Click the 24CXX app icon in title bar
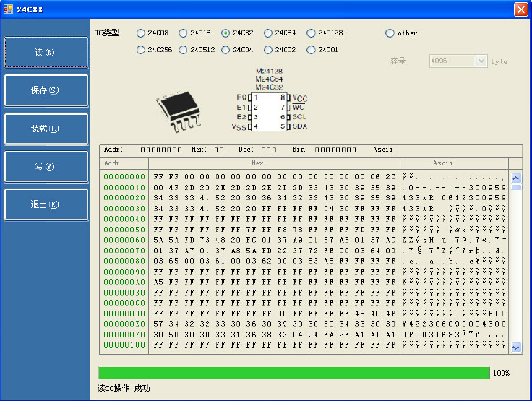The width and height of the screenshot is (532, 401). 8,9
